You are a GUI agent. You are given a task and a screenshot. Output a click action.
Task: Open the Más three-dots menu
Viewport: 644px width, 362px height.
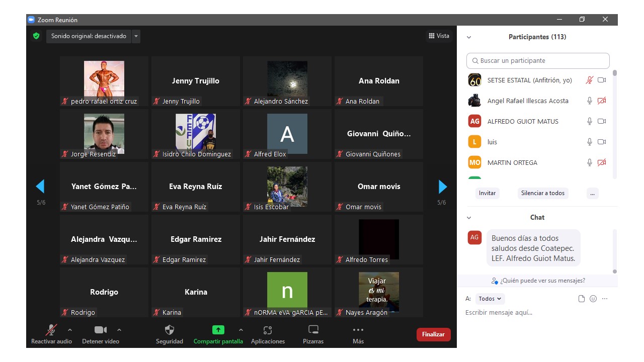tap(358, 330)
